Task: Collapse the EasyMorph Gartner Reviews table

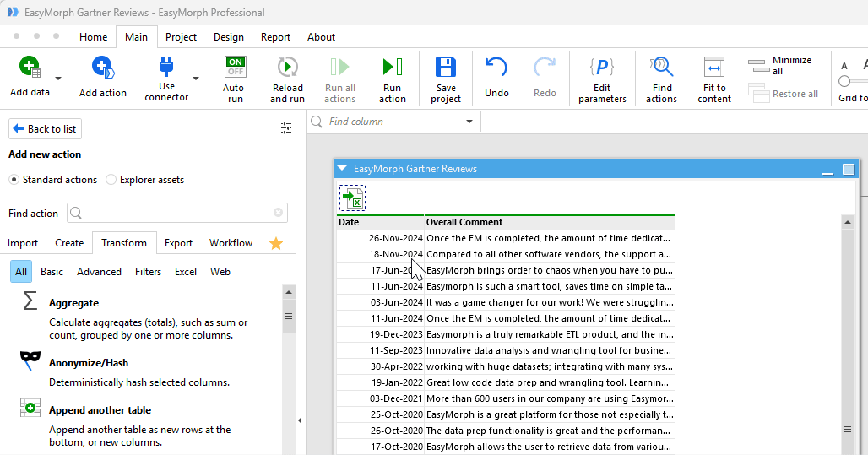Action: pos(342,168)
